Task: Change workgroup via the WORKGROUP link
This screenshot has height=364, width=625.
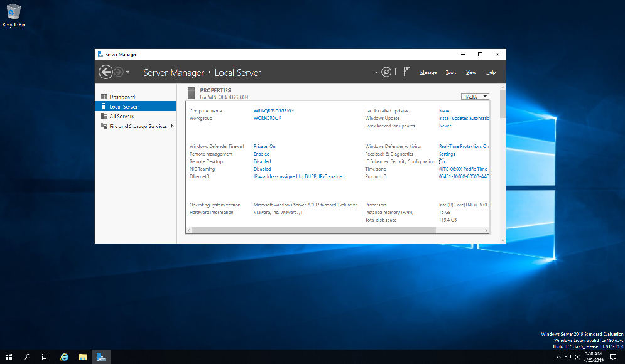Action: click(266, 118)
